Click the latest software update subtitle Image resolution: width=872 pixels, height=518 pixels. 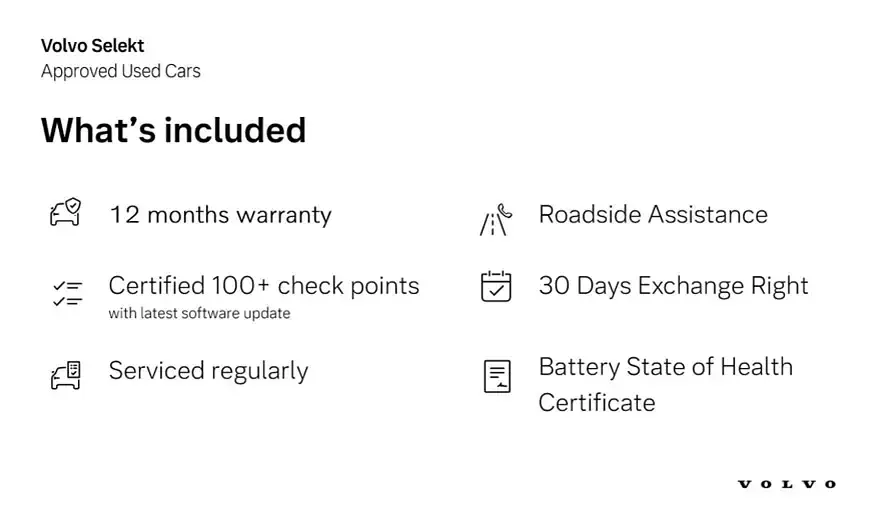199,313
